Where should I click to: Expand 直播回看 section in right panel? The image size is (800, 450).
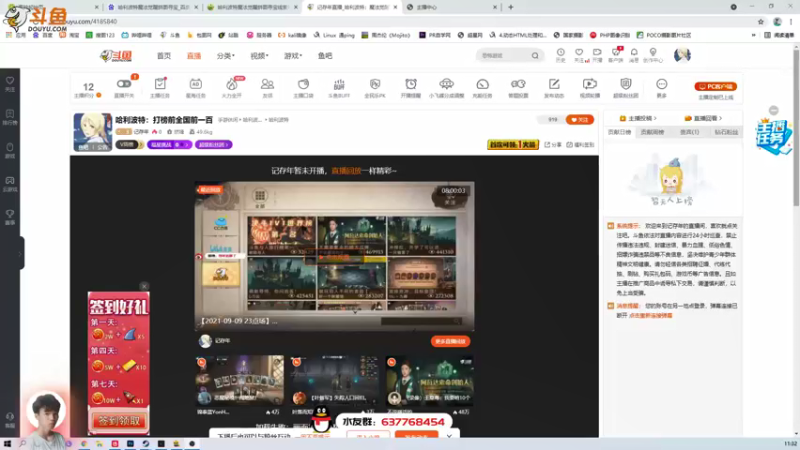703,118
